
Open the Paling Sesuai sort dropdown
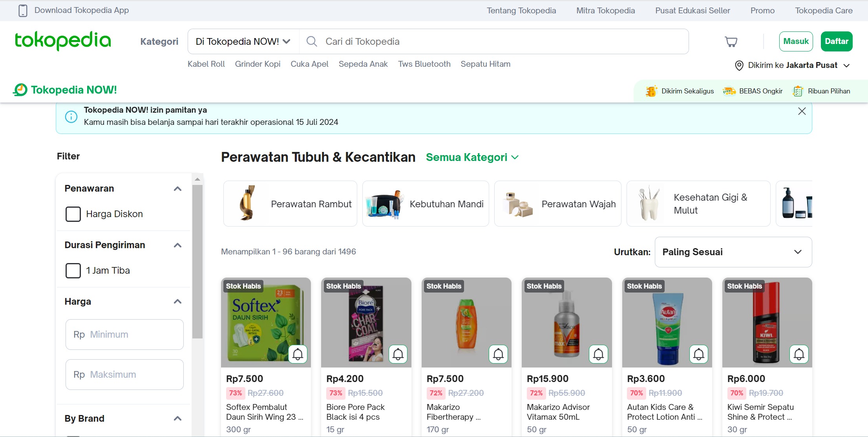coord(733,252)
